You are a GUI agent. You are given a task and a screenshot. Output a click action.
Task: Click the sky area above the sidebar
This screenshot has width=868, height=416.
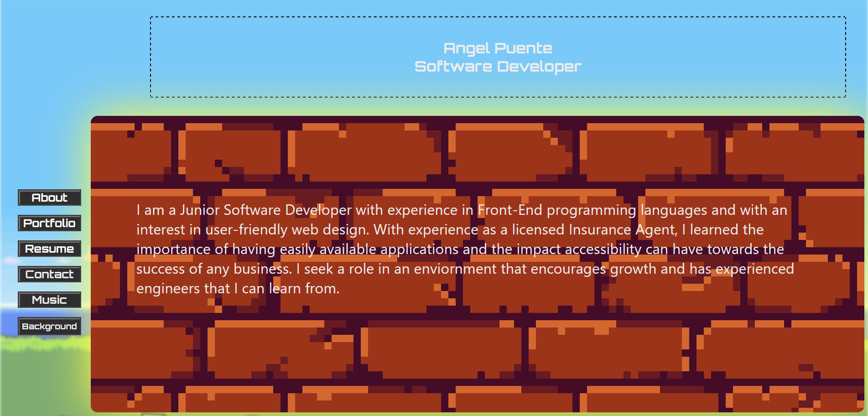[46, 91]
